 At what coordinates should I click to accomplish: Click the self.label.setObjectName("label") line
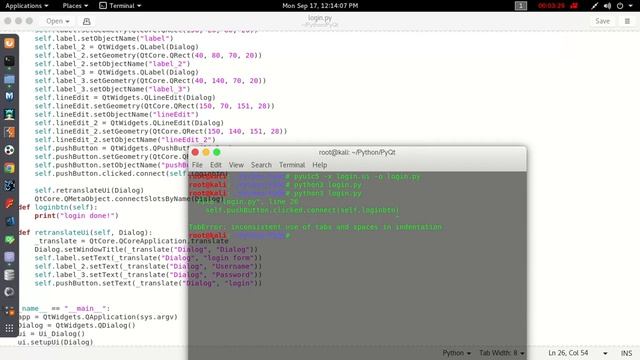[104, 38]
